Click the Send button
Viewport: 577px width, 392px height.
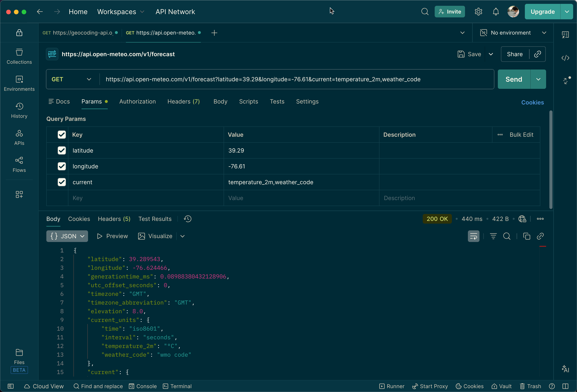[514, 79]
